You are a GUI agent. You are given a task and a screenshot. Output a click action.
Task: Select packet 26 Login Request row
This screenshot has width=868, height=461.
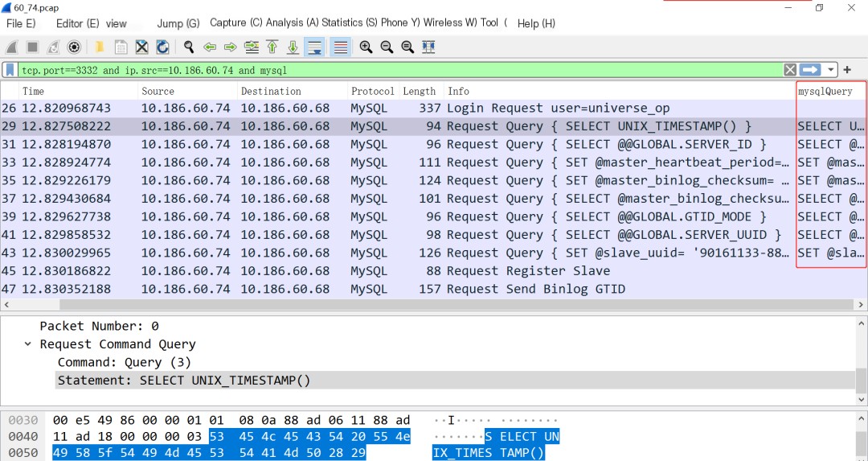pos(433,108)
